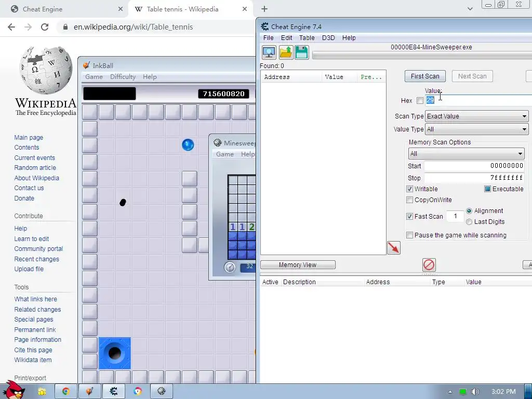Open Recent changes link
The width and height of the screenshot is (532, 399).
pyautogui.click(x=37, y=259)
